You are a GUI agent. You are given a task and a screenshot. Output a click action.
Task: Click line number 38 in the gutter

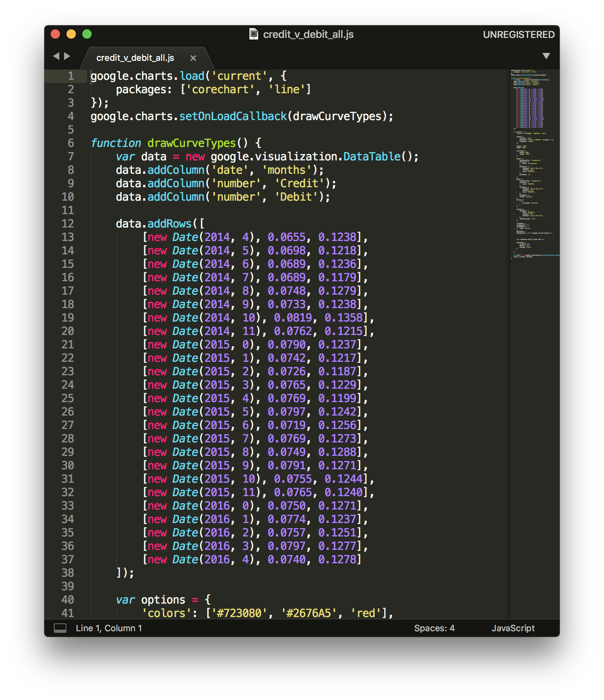click(x=68, y=573)
